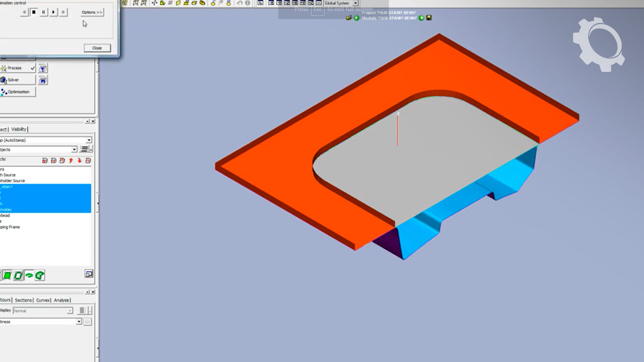Toggle the green wireframe outline display mode
Screen dimensions: 644x362
(18, 276)
